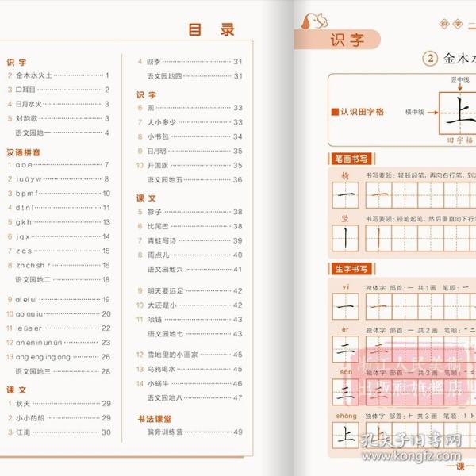Viewport: 476px width, 476px height.
Task: Select the 笔画书写 section header
Action: [x=350, y=159]
